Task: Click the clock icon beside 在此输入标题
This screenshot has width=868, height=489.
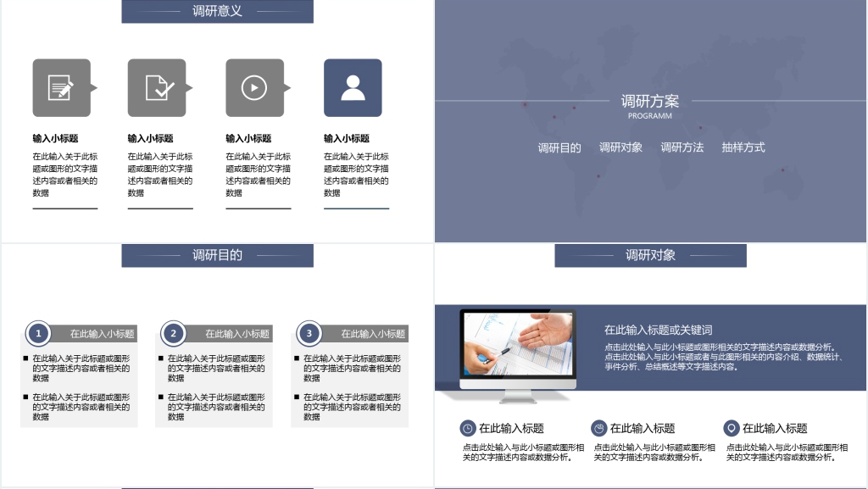Action: [x=467, y=428]
